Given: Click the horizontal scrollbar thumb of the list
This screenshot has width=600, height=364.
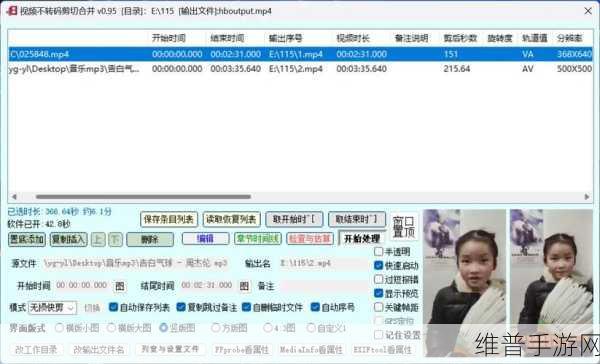Looking at the screenshot, I should pos(143,197).
